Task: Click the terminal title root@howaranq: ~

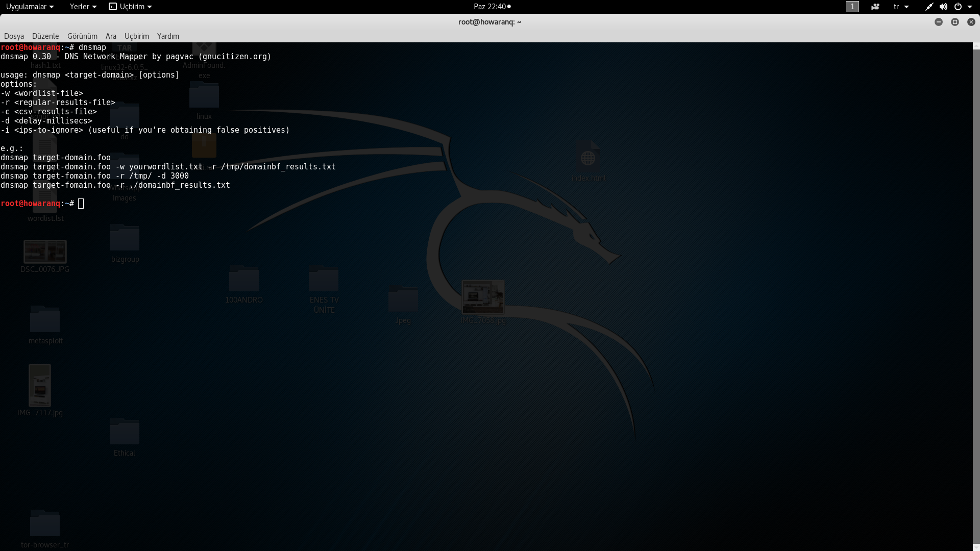Action: point(489,22)
